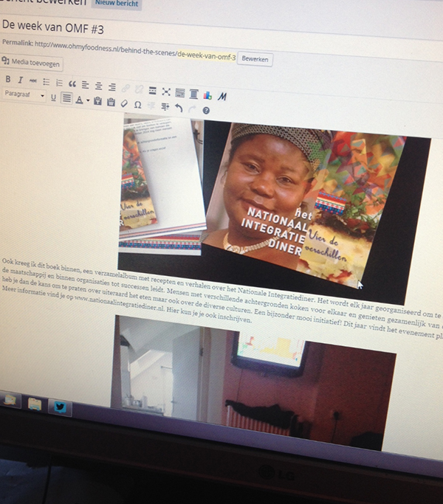
Task: Paste from Word
Action: click(111, 103)
